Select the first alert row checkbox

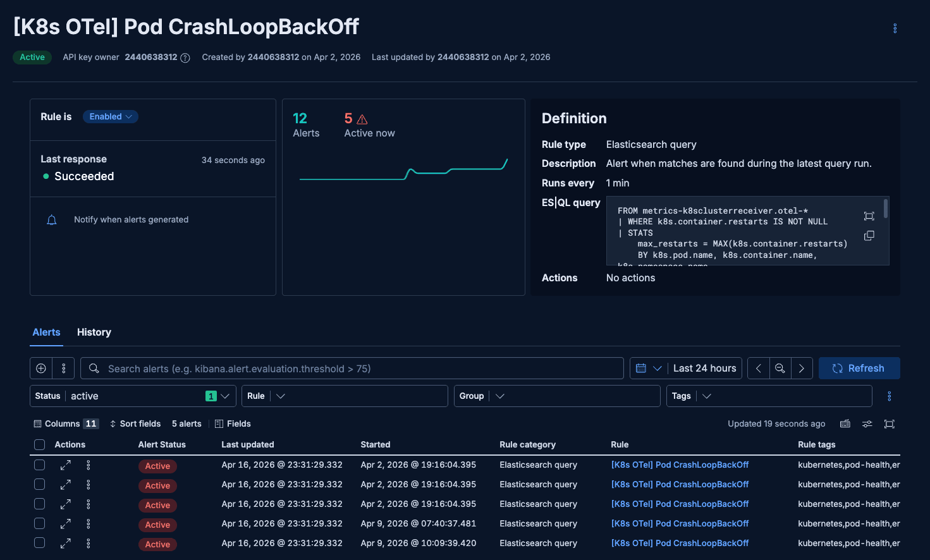[39, 465]
